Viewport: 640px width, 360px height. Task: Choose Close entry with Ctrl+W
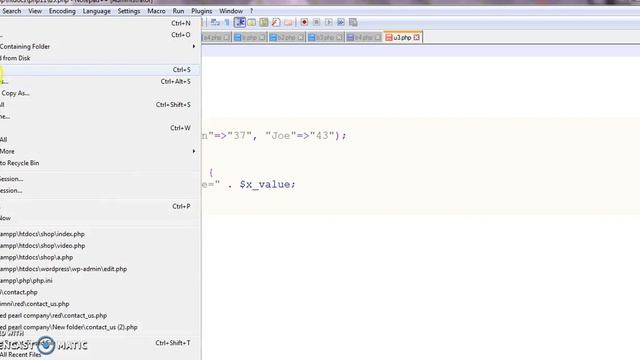click(99, 128)
